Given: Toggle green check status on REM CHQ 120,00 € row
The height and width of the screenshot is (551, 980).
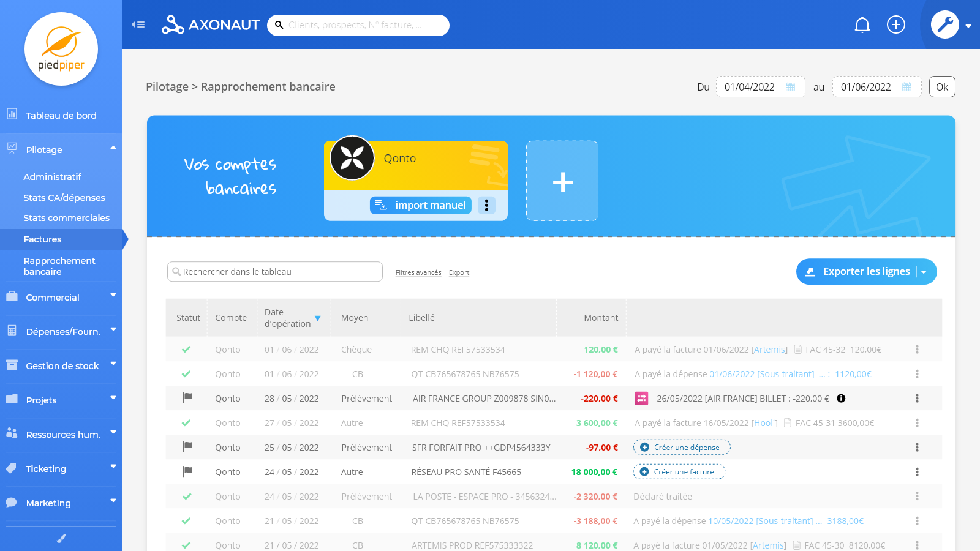Looking at the screenshot, I should coord(186,350).
